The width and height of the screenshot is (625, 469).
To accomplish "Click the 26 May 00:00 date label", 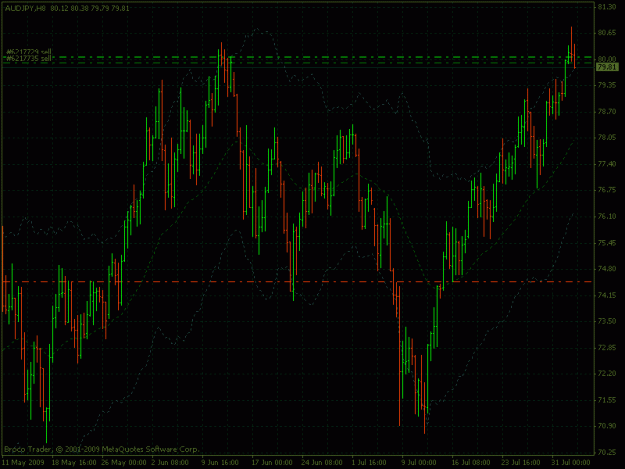I will click(x=124, y=463).
